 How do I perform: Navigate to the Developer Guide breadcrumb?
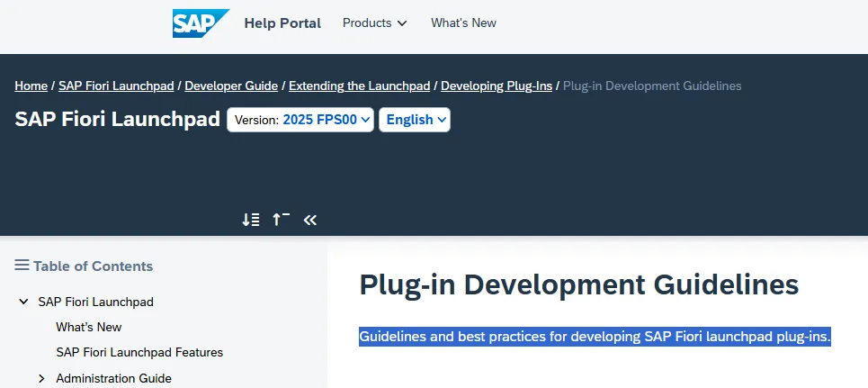coord(231,86)
